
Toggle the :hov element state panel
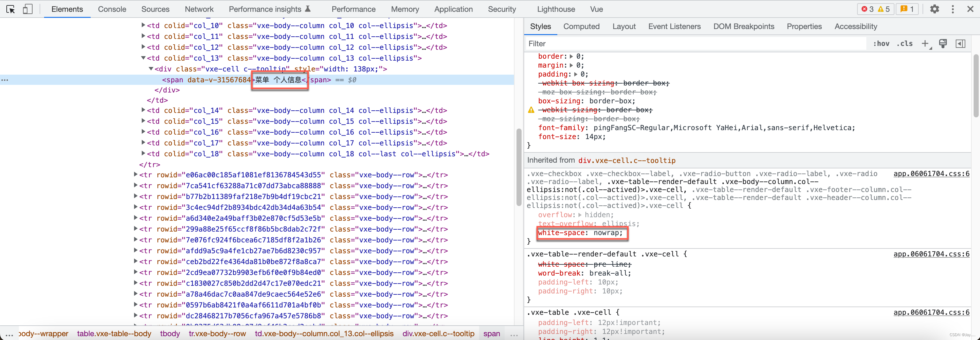point(881,44)
